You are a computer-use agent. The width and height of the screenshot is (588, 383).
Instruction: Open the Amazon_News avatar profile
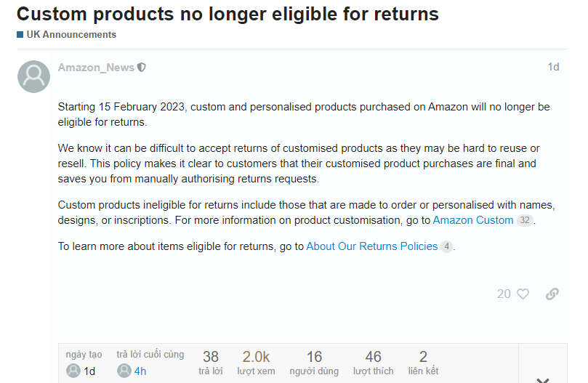point(33,76)
